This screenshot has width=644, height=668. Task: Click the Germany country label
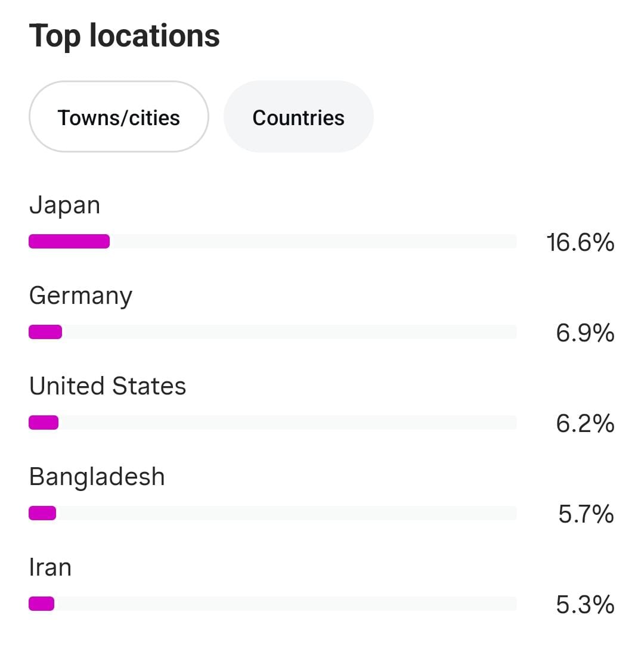[x=80, y=296]
